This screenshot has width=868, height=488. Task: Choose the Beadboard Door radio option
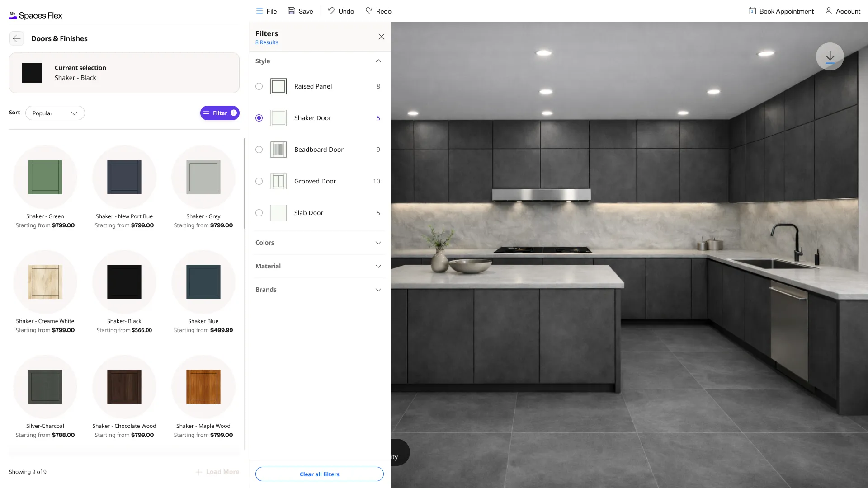(x=259, y=150)
